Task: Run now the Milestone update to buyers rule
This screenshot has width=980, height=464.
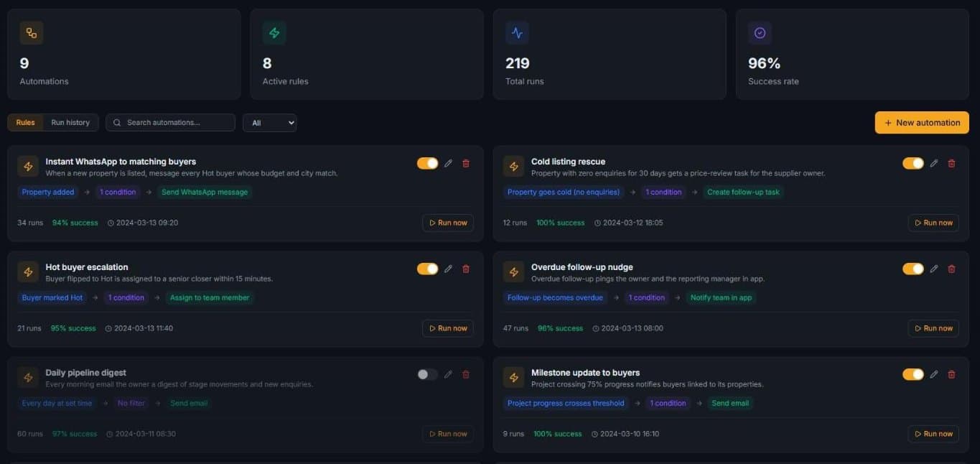Action: (x=933, y=434)
